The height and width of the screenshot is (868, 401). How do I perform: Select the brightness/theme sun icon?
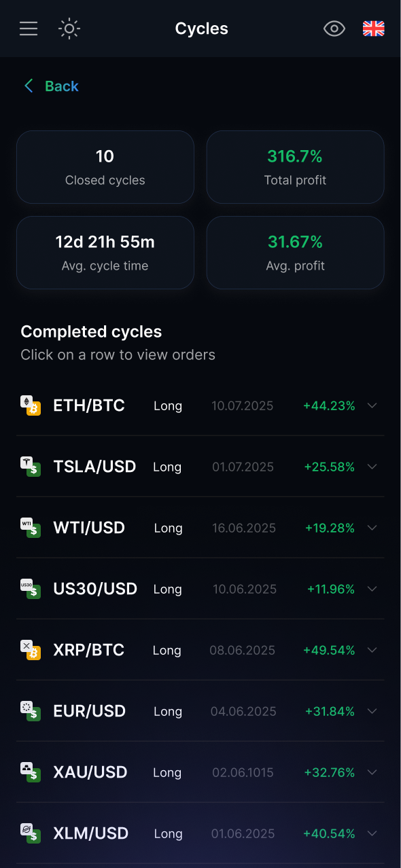(69, 29)
